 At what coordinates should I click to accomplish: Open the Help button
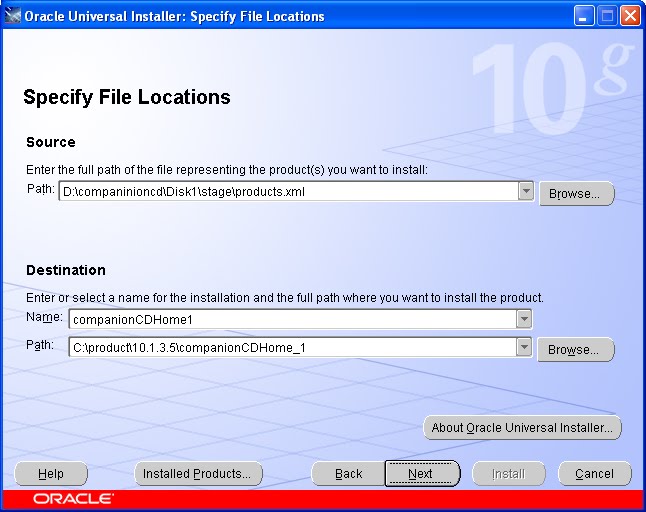click(x=51, y=474)
